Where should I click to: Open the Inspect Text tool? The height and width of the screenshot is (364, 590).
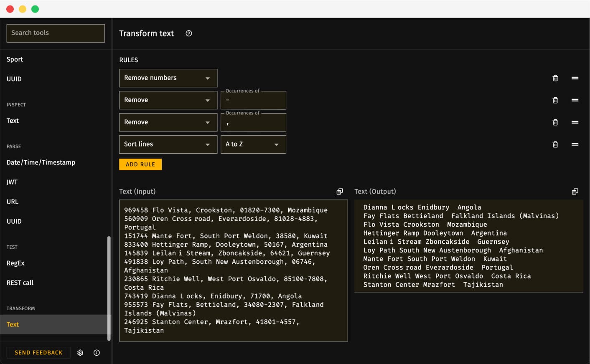(x=13, y=121)
